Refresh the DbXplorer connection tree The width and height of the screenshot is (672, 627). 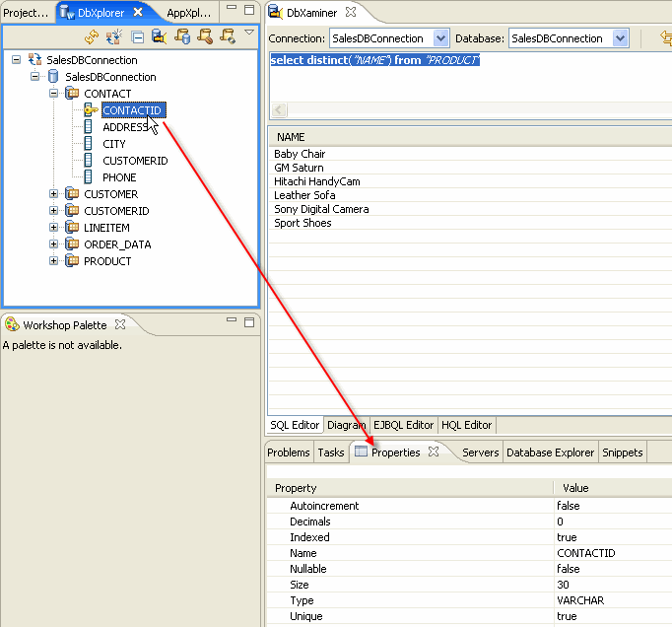92,37
